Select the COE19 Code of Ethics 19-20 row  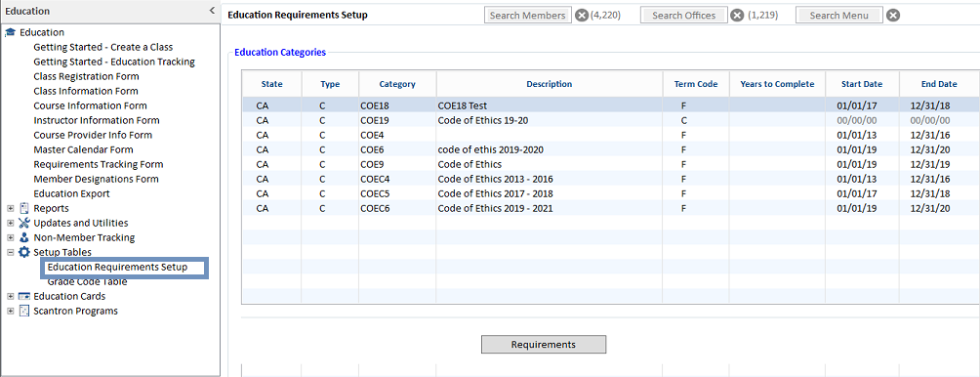click(x=610, y=120)
